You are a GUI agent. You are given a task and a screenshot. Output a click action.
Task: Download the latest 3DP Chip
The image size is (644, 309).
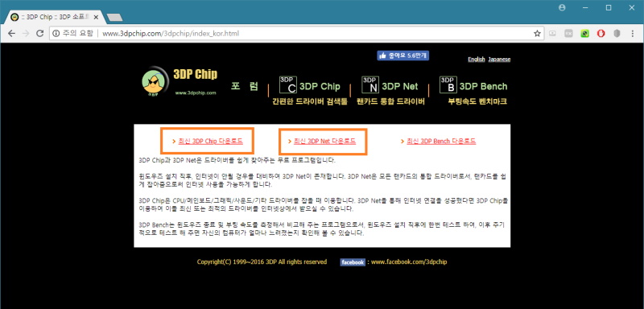pos(210,141)
